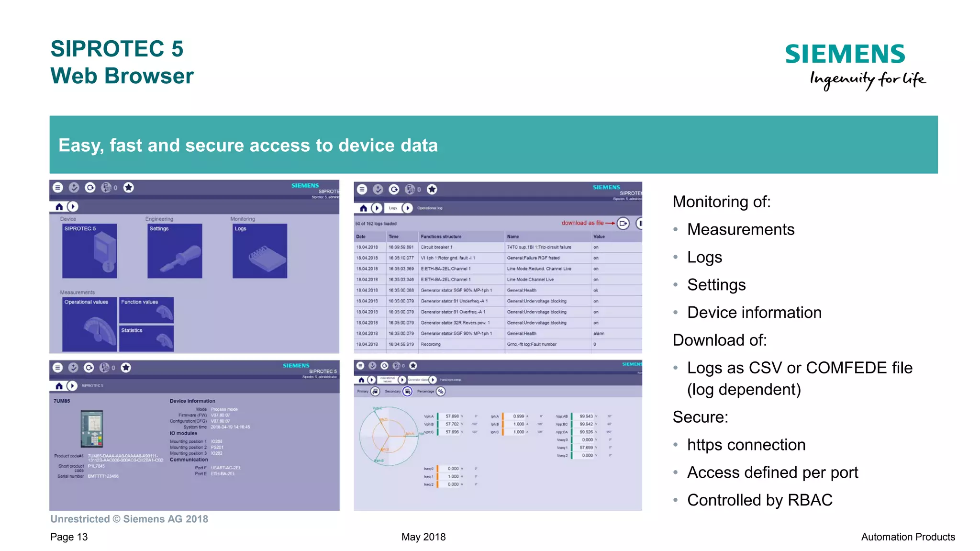Click '50 of 162 logs loaded' status text
The image size is (980, 551).
coord(376,224)
